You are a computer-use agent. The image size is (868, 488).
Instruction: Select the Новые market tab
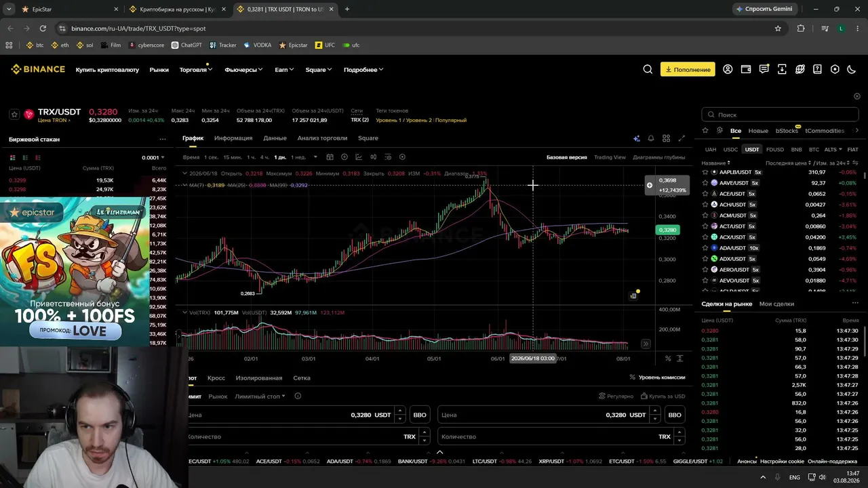point(758,131)
